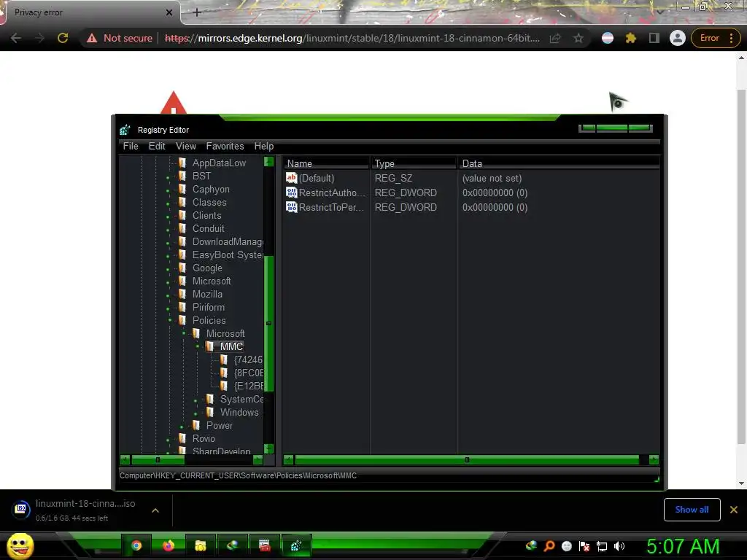Screen dimensions: 747x560
Task: Expand the Power registry key
Action: [182, 427]
